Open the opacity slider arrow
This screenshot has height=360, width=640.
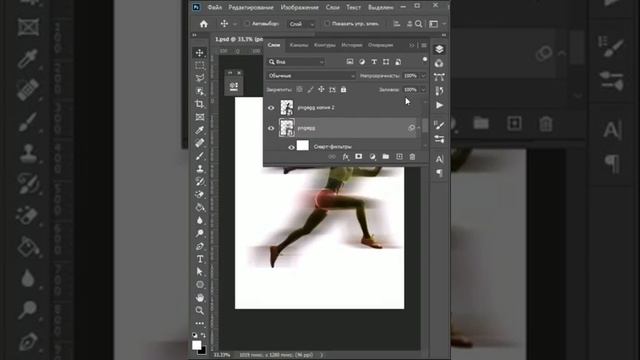pos(423,76)
